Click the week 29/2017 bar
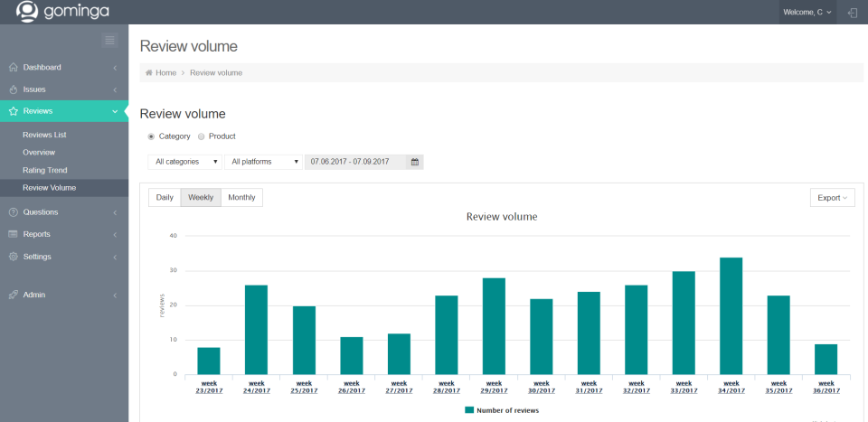The width and height of the screenshot is (868, 422). tap(494, 326)
